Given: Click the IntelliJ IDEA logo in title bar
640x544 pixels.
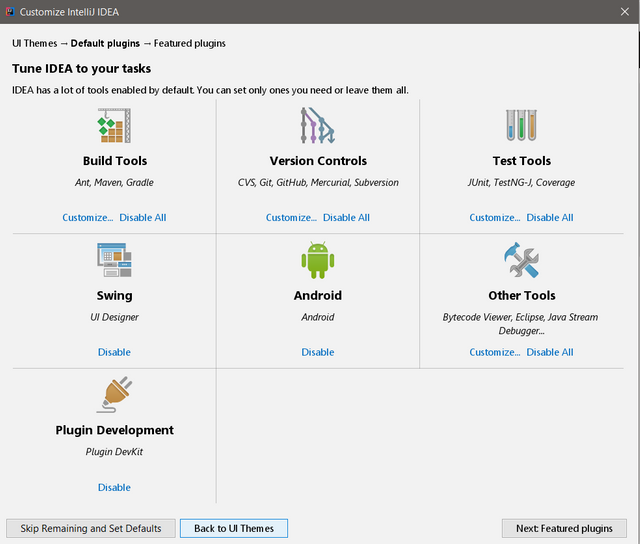Looking at the screenshot, I should (10, 11).
